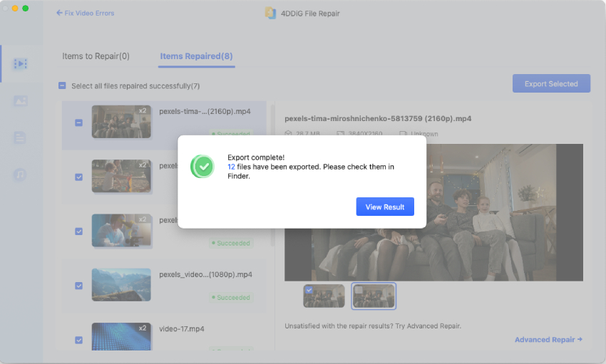Click the x2 badge on family sofa thumbnail
Screen dimensions: 606x364
click(x=143, y=110)
